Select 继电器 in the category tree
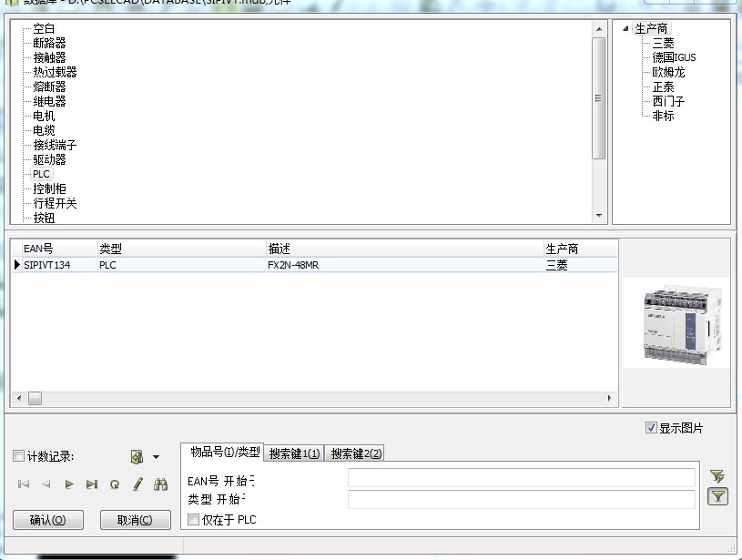 [49, 101]
